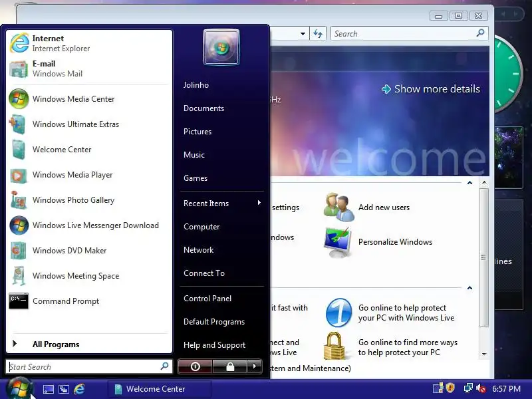Click the Welcome Center vertical scrollbar thumb
Image resolution: width=532 pixels, height=399 pixels.
click(484, 257)
